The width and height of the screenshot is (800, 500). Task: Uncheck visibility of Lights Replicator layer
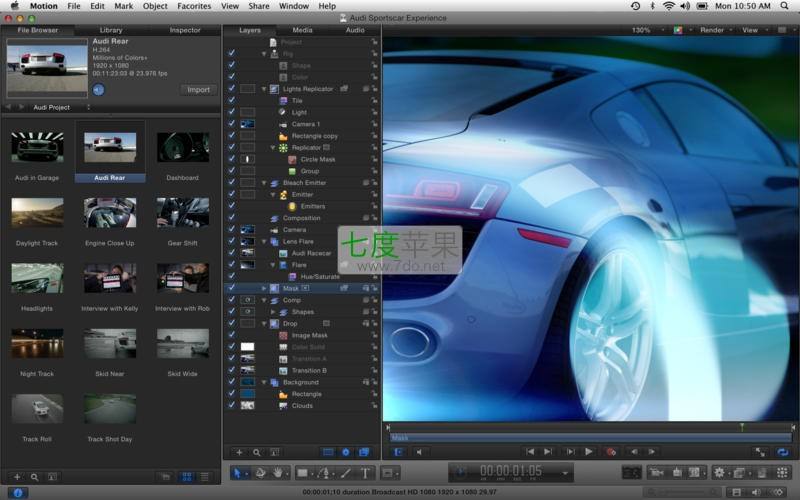pyautogui.click(x=232, y=88)
